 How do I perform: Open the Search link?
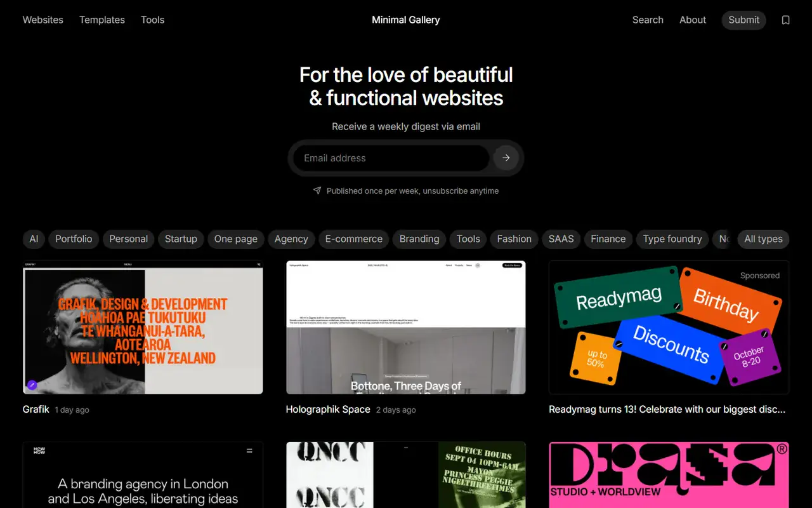tap(648, 20)
